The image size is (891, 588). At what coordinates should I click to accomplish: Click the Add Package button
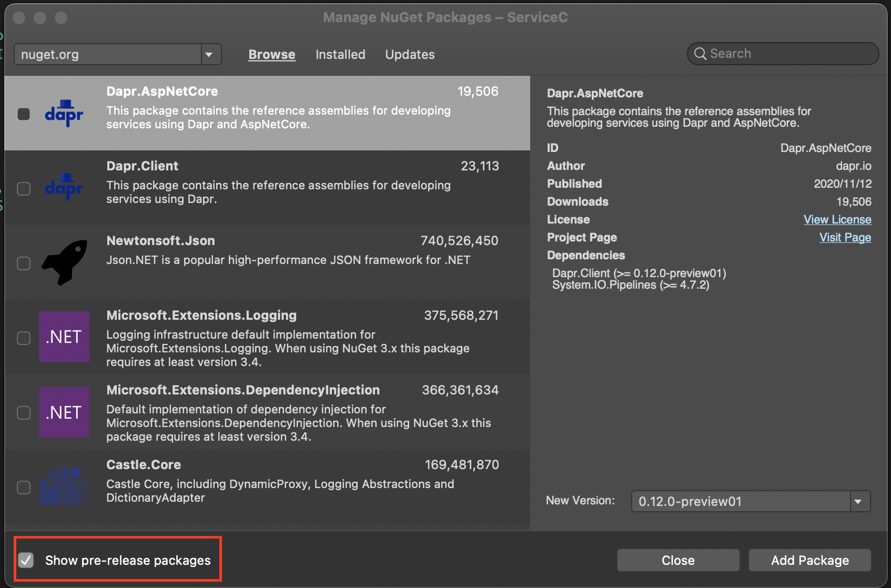point(810,560)
